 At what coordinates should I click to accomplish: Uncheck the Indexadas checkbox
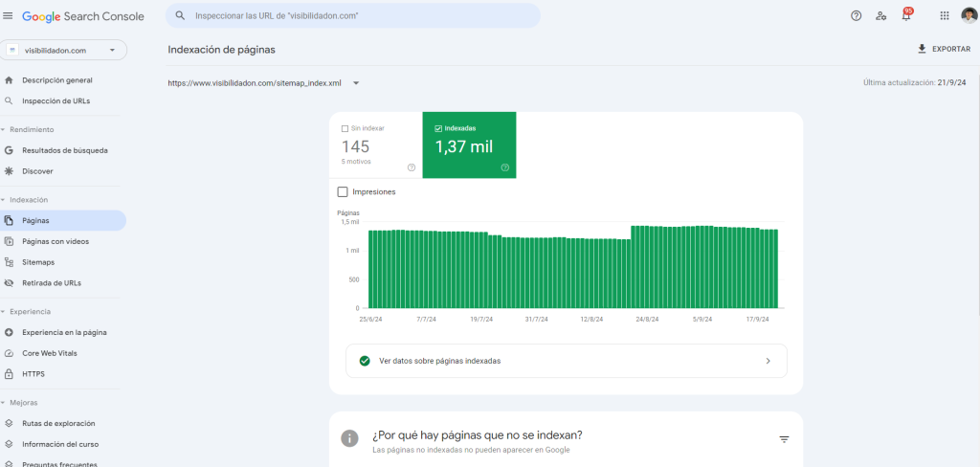[438, 128]
